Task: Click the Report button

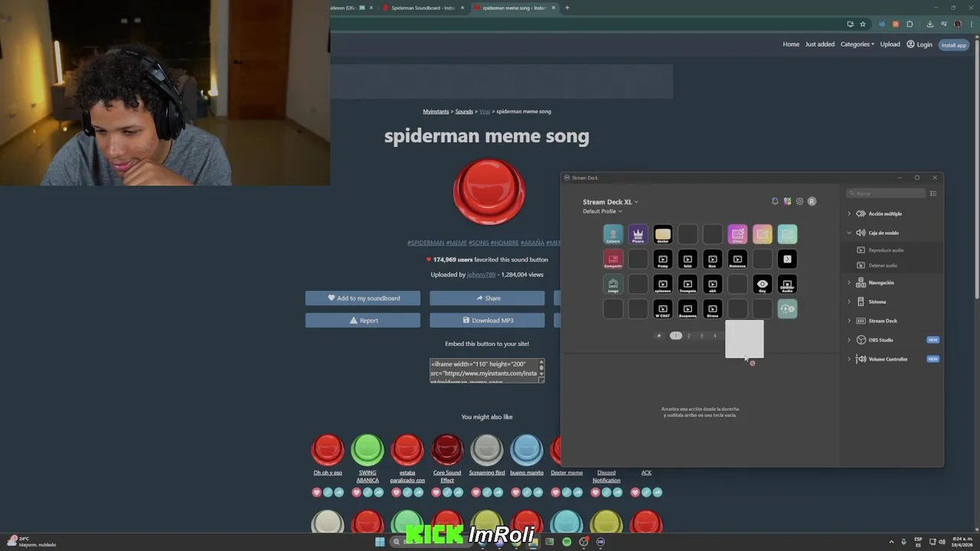Action: click(363, 321)
